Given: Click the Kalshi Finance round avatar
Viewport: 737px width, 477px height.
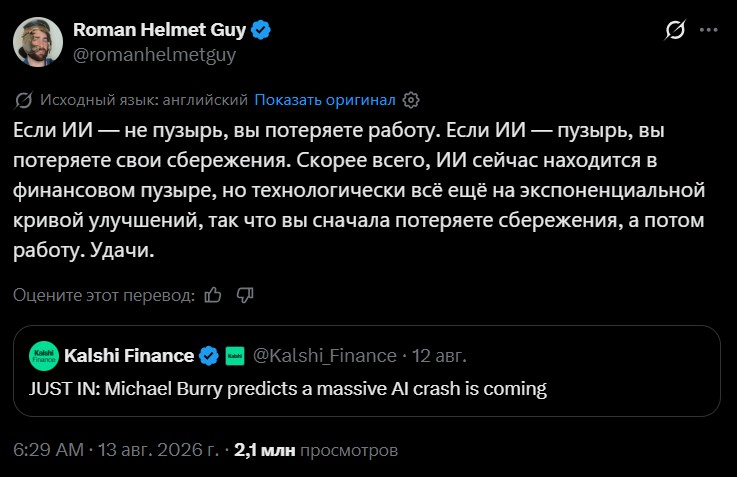Looking at the screenshot, I should tap(44, 356).
